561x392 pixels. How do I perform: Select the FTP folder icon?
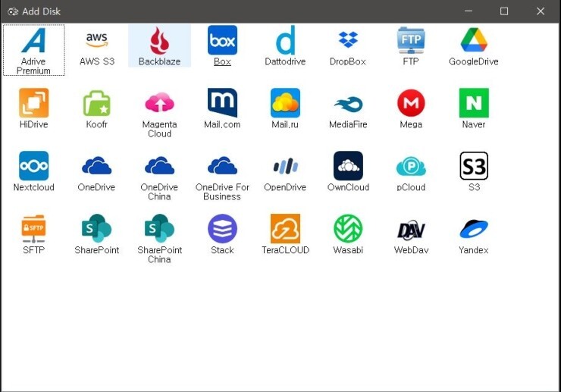(x=411, y=40)
